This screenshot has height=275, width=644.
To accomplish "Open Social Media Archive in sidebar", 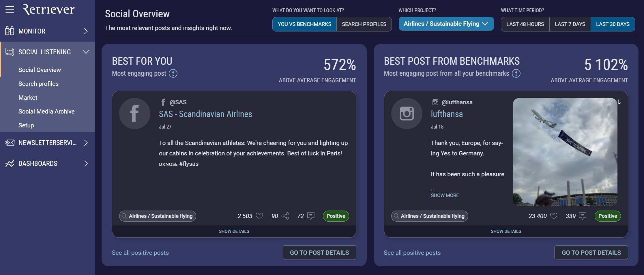I will click(x=46, y=112).
